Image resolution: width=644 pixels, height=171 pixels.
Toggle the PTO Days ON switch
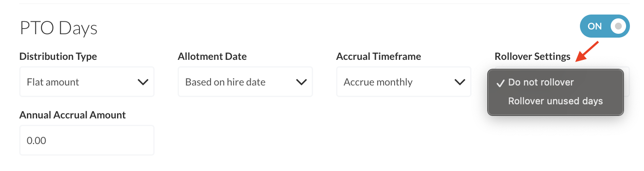click(604, 26)
